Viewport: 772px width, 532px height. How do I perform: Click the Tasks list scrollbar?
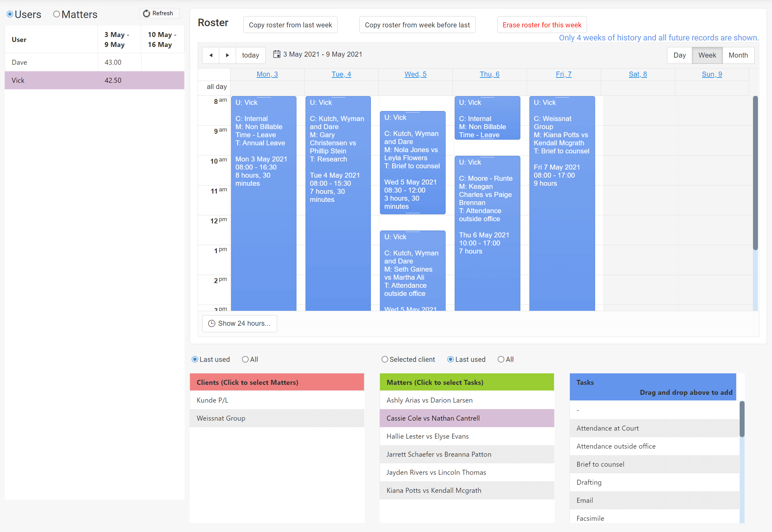742,419
